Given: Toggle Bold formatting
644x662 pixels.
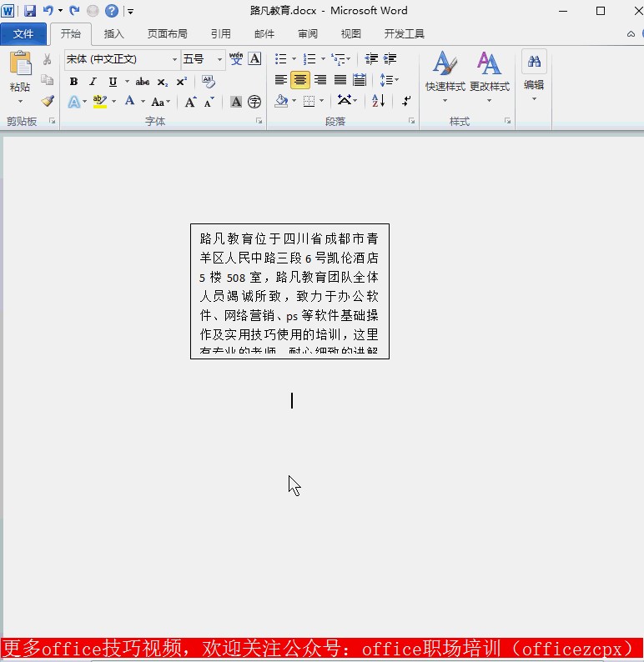Looking at the screenshot, I should pyautogui.click(x=73, y=82).
